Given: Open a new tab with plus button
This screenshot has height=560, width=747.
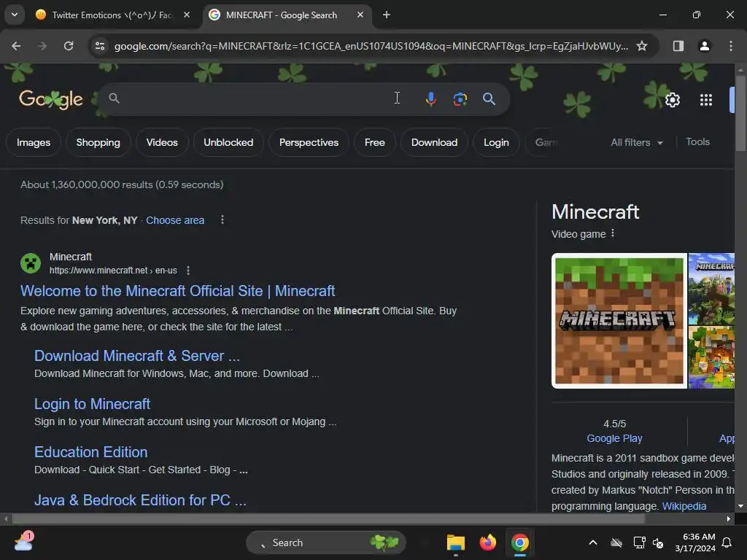Looking at the screenshot, I should 387,15.
